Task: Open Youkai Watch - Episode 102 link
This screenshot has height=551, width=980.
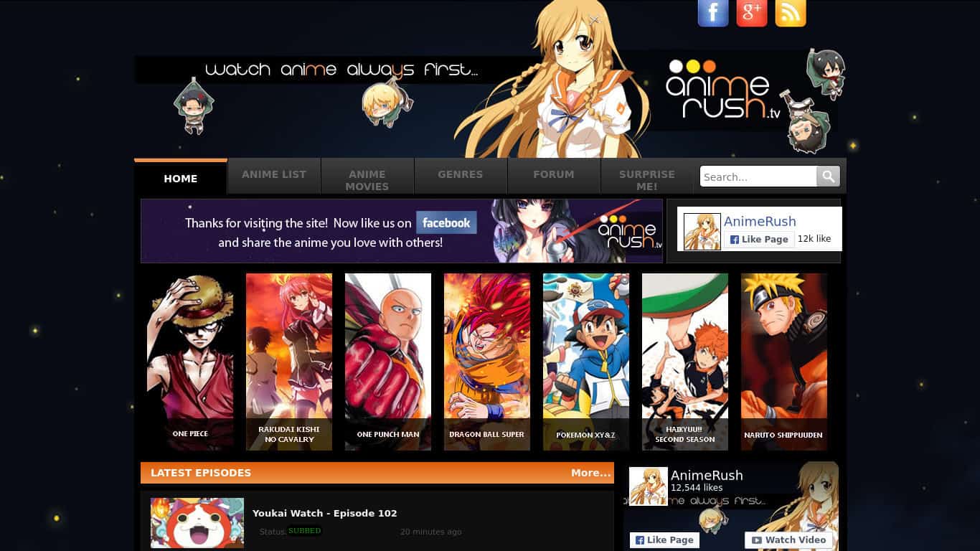Action: point(324,513)
